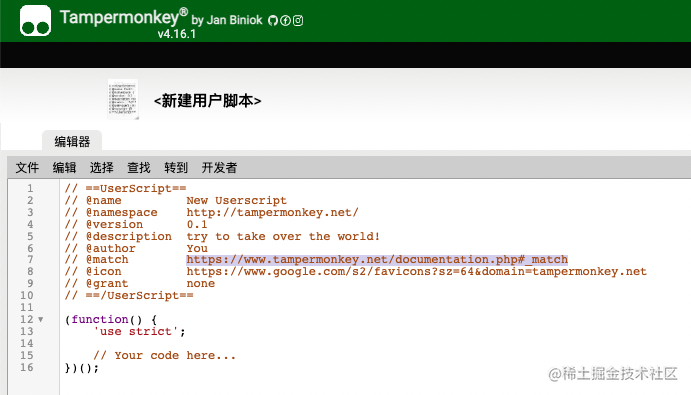Open the 编辑 menu
The width and height of the screenshot is (691, 395).
(x=64, y=168)
